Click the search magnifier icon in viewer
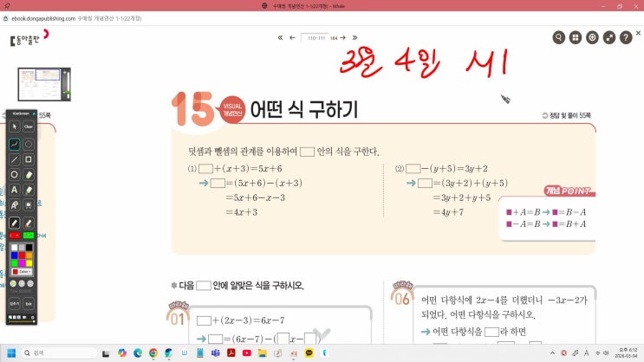Image resolution: width=644 pixels, height=362 pixels. point(559,37)
